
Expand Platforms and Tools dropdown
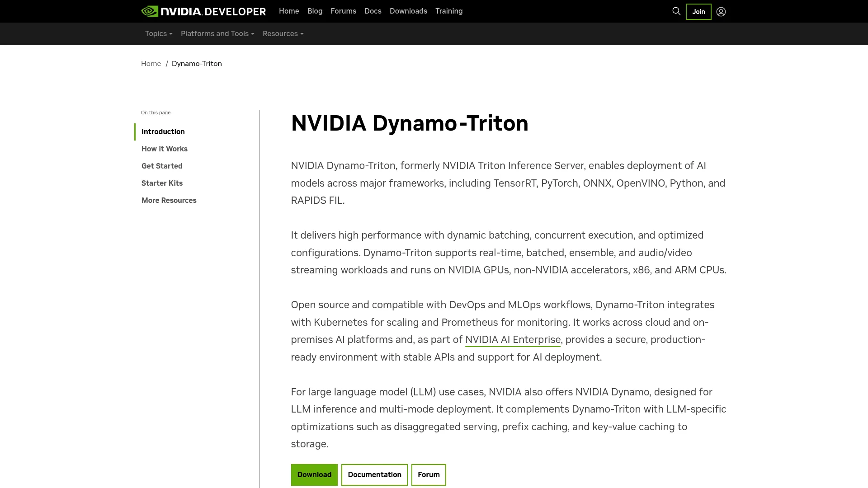(217, 34)
